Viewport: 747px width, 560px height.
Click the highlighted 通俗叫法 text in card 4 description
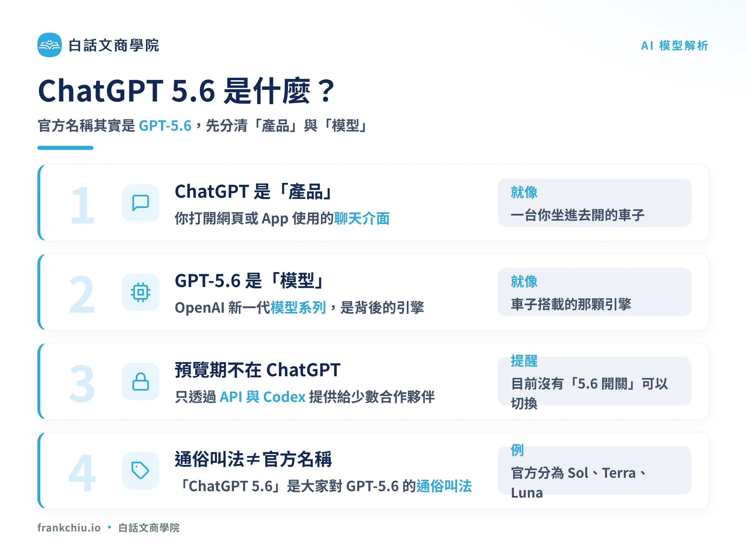click(x=444, y=486)
